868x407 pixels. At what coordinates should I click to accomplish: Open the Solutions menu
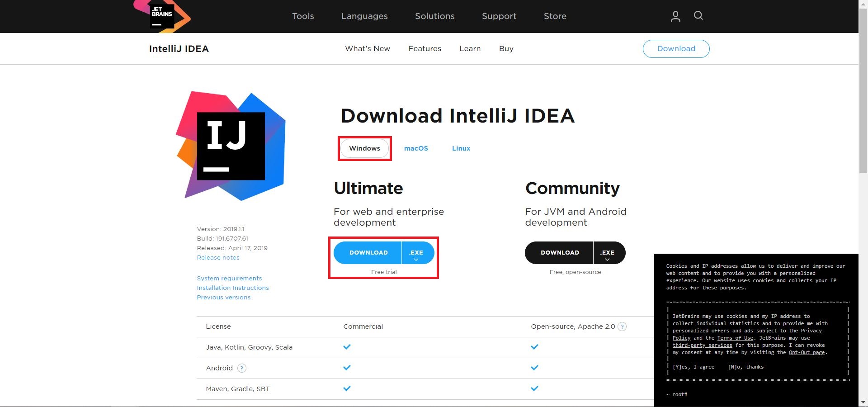[x=435, y=16]
